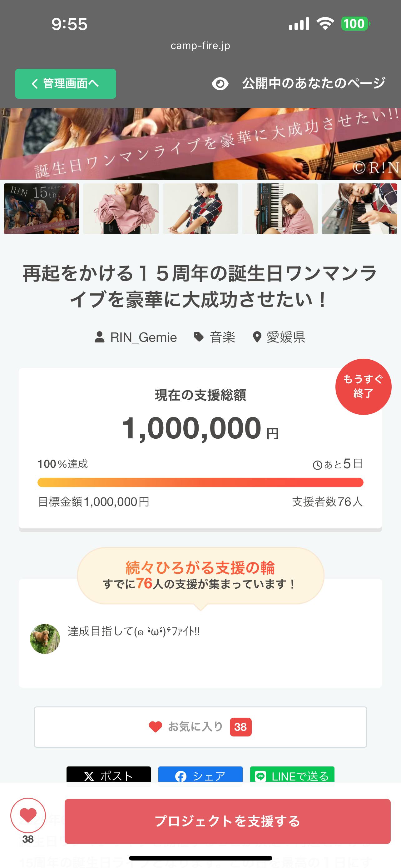Screen dimensions: 401x868
Task: Tap the location pin icon for 愛媛県
Action: pyautogui.click(x=257, y=337)
